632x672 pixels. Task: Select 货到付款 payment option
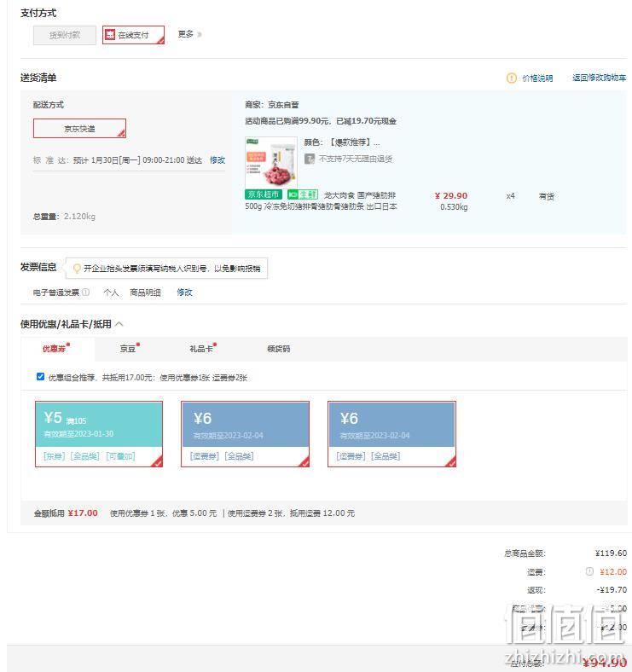pos(65,35)
